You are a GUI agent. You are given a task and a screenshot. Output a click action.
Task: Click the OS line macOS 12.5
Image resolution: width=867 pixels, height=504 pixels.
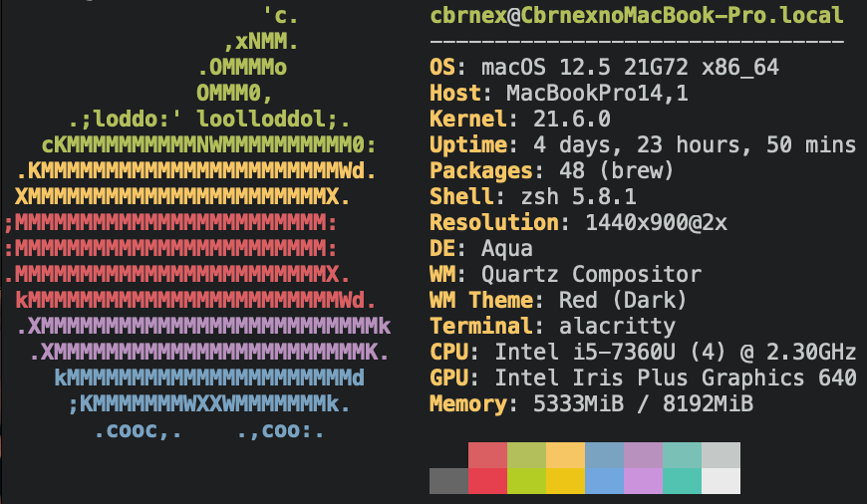tap(604, 68)
